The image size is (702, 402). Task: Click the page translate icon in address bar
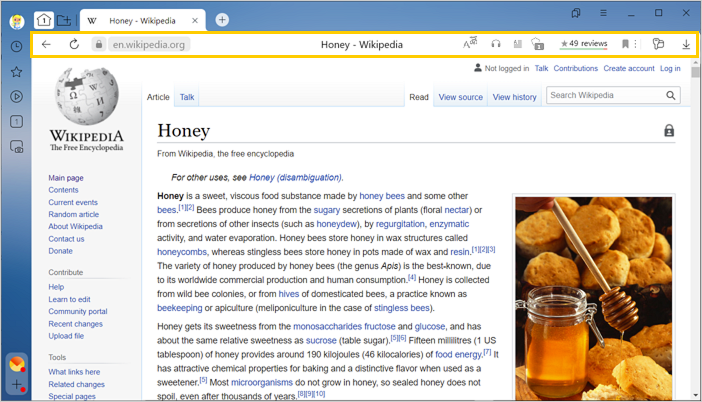click(470, 44)
